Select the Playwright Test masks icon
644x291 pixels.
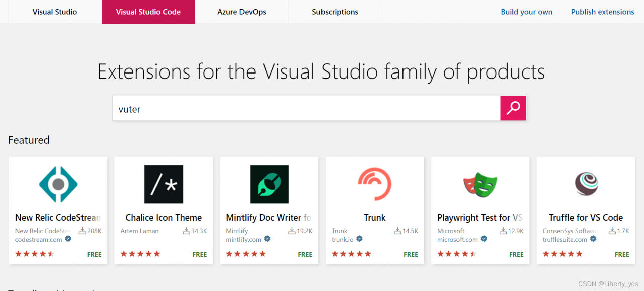(480, 184)
